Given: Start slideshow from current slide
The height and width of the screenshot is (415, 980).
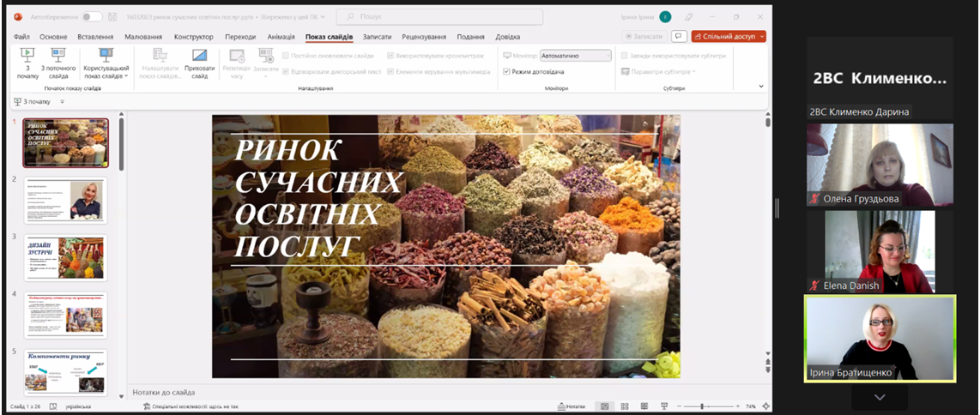Looking at the screenshot, I should [x=58, y=62].
